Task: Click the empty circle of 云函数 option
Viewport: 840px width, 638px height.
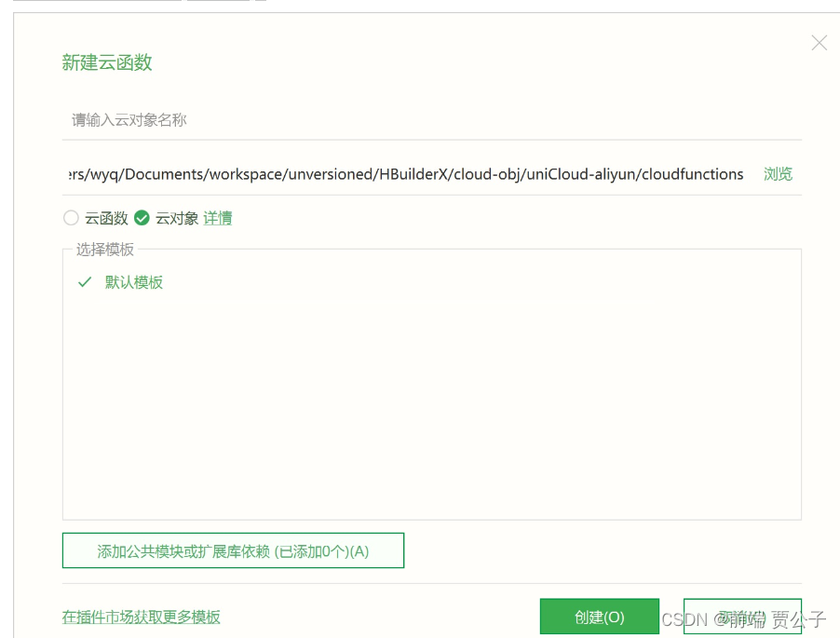Action: tap(71, 218)
